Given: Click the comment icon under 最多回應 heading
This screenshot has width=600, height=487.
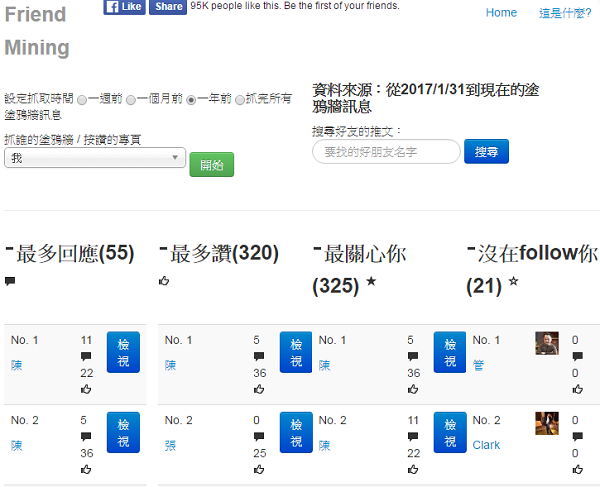Looking at the screenshot, I should point(10,281).
